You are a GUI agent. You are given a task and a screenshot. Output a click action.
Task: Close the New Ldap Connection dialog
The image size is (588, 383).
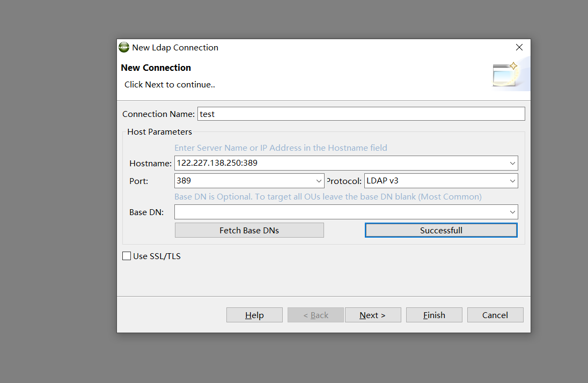519,47
